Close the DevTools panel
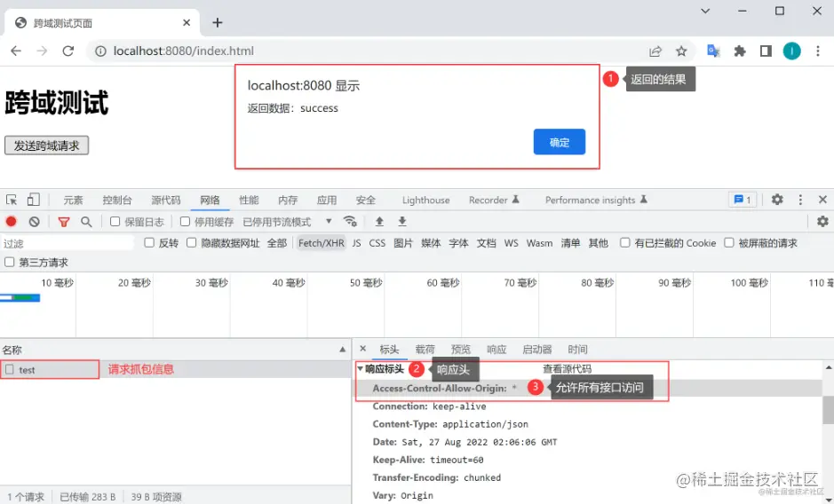This screenshot has width=834, height=504. tap(822, 200)
